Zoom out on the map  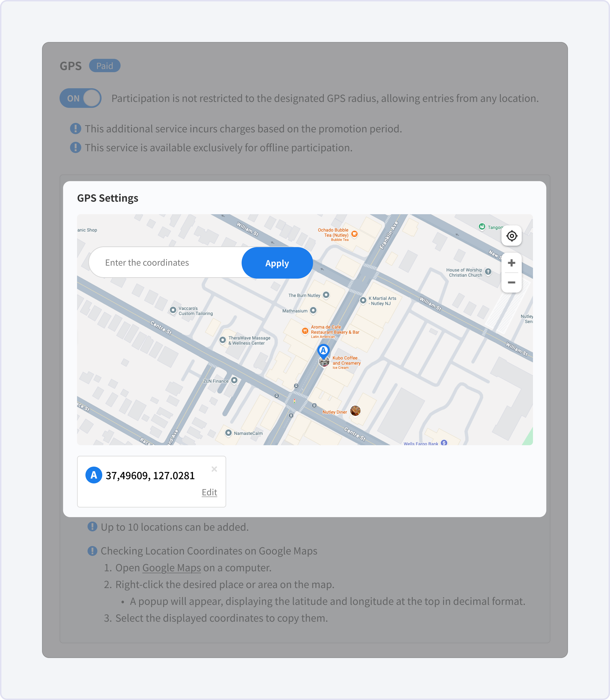point(511,283)
